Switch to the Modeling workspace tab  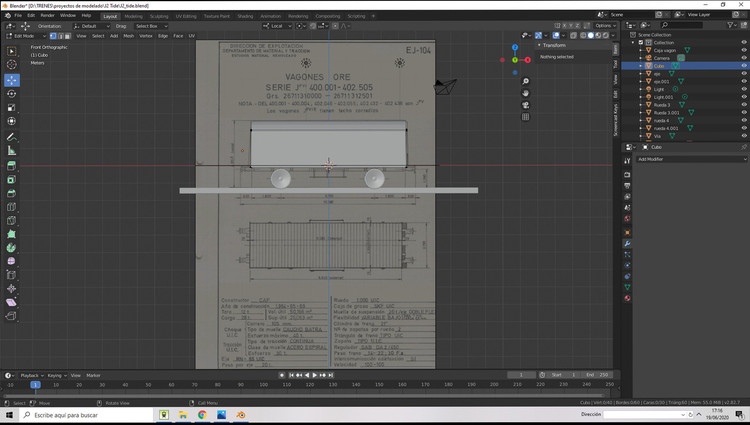(133, 16)
